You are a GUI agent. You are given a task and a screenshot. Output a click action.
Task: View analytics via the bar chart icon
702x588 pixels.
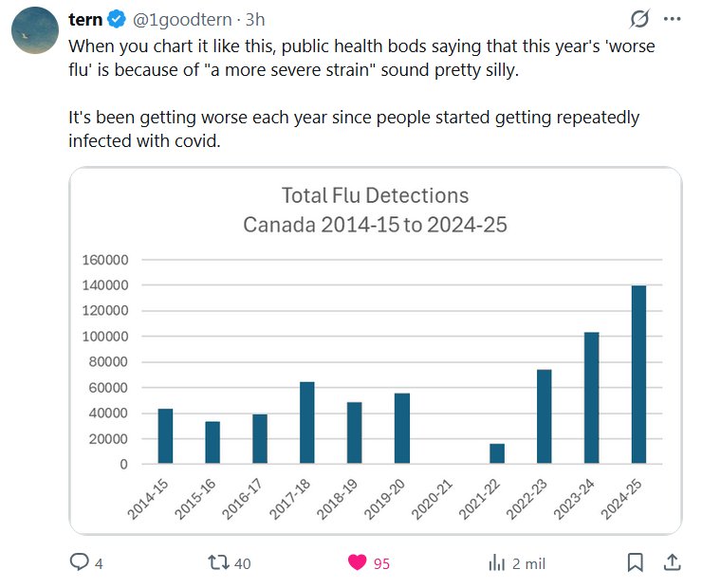click(496, 562)
